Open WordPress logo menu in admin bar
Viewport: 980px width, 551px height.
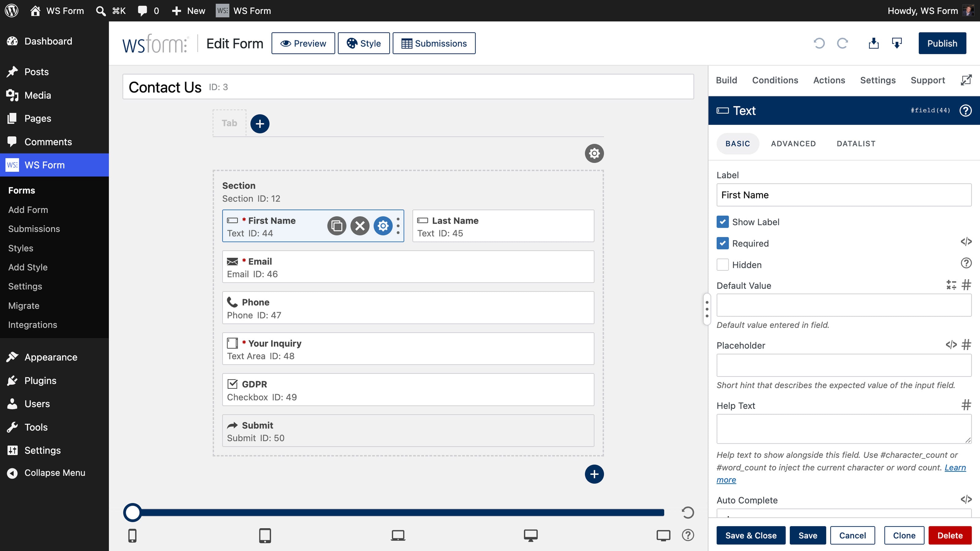12,11
